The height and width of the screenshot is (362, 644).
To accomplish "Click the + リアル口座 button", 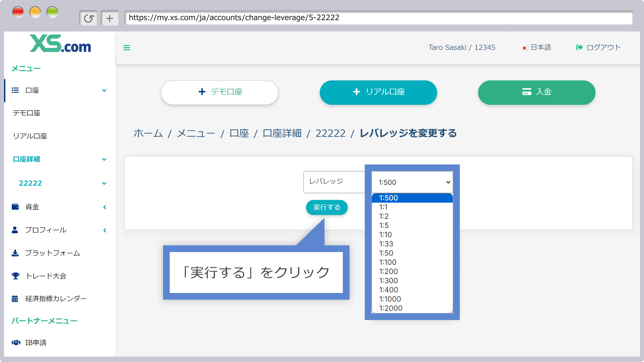I will [x=378, y=92].
